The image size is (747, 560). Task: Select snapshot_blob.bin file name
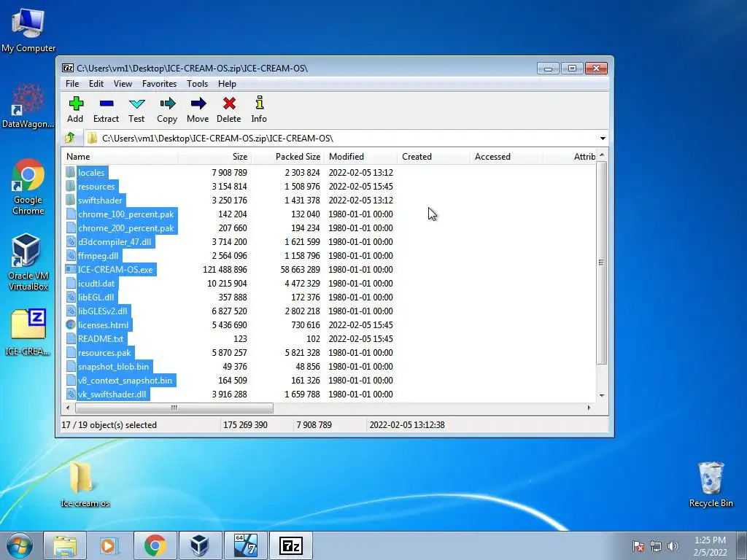(x=113, y=366)
